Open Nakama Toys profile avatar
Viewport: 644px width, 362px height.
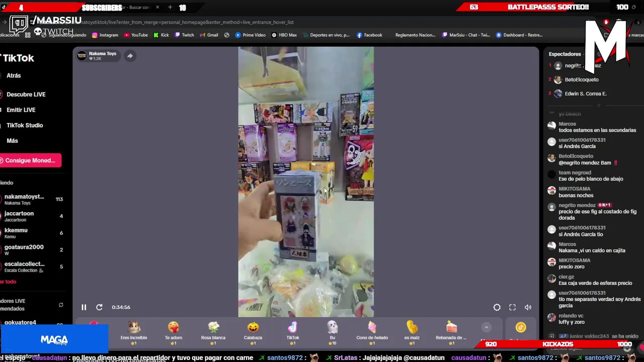coord(82,56)
